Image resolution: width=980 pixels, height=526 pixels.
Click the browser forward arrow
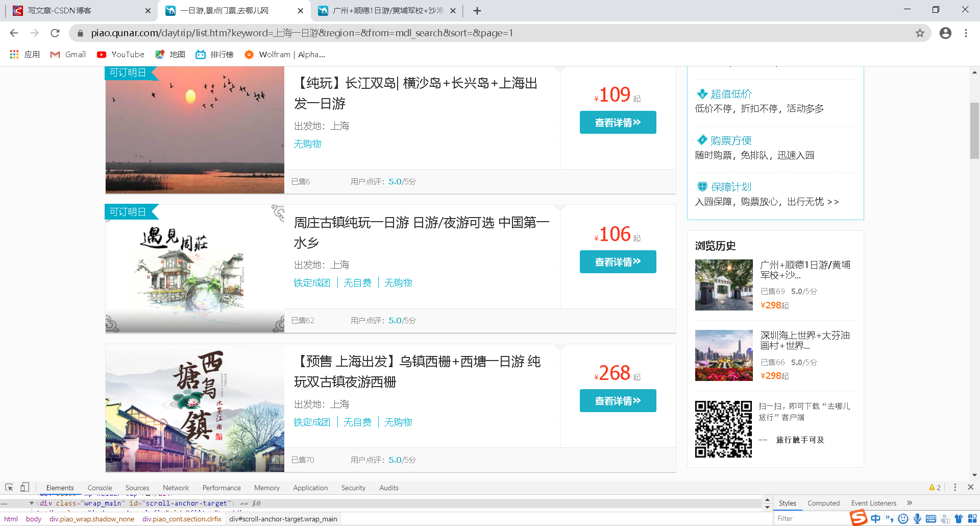34,33
